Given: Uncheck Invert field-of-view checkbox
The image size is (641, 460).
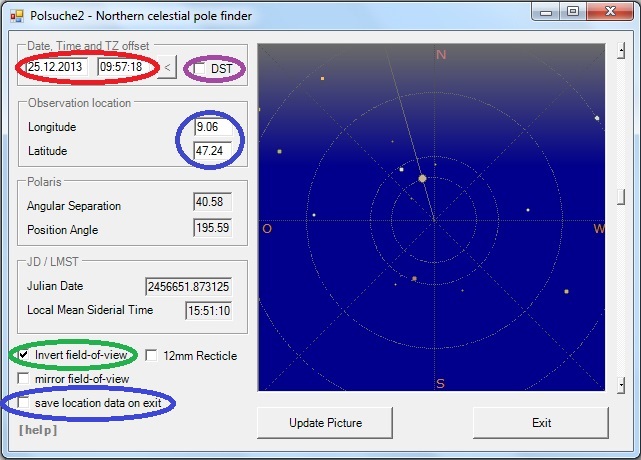Looking at the screenshot, I should tap(24, 355).
